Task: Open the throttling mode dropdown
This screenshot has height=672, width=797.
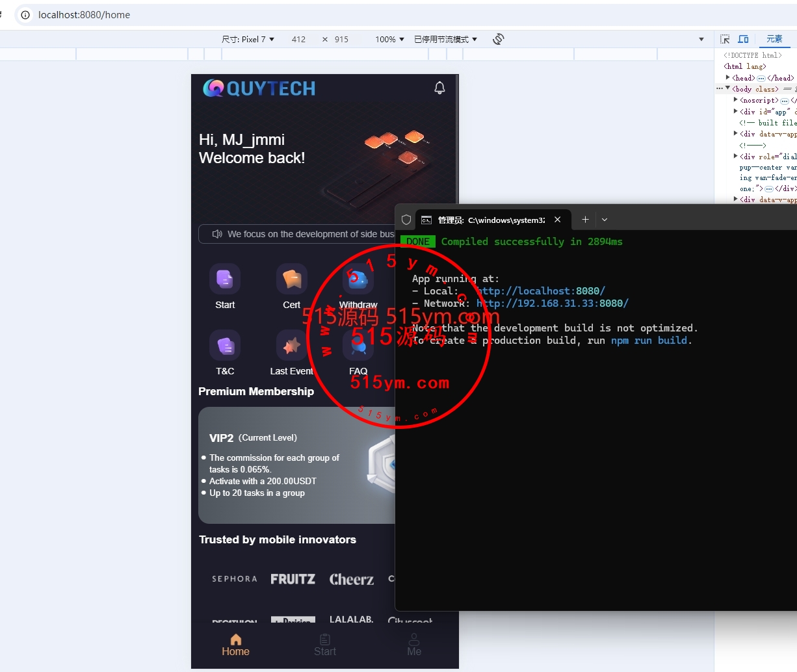Action: click(445, 40)
